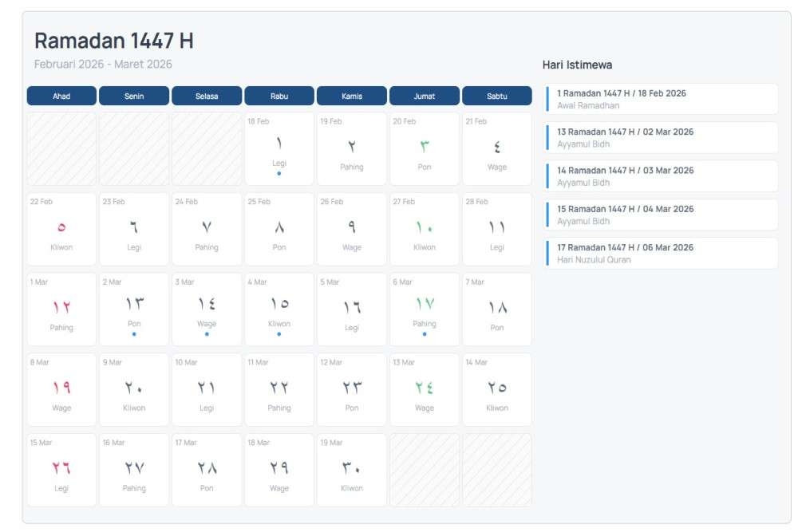
Task: Click the Rabu weekday header
Action: pyautogui.click(x=279, y=96)
